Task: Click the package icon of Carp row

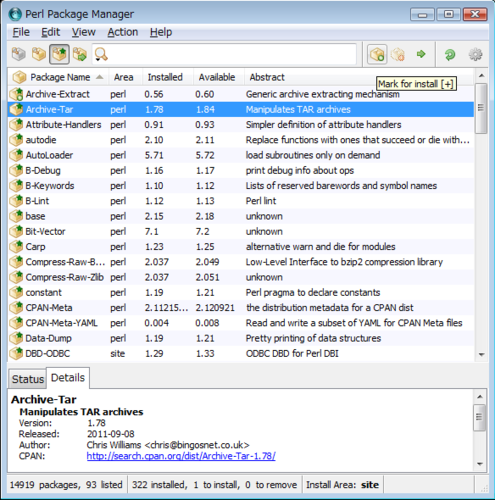Action: [x=16, y=247]
